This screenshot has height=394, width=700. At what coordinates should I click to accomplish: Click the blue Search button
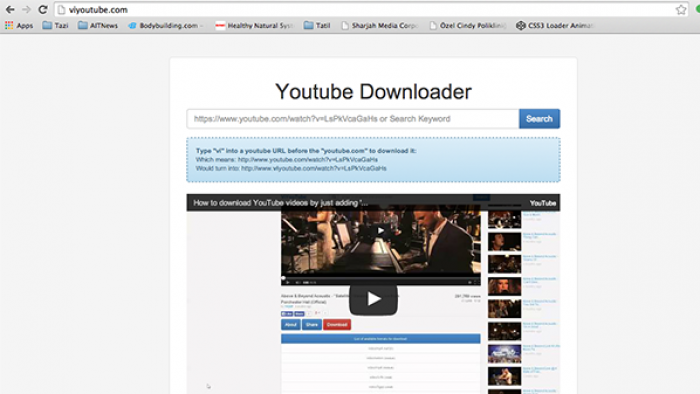point(539,119)
